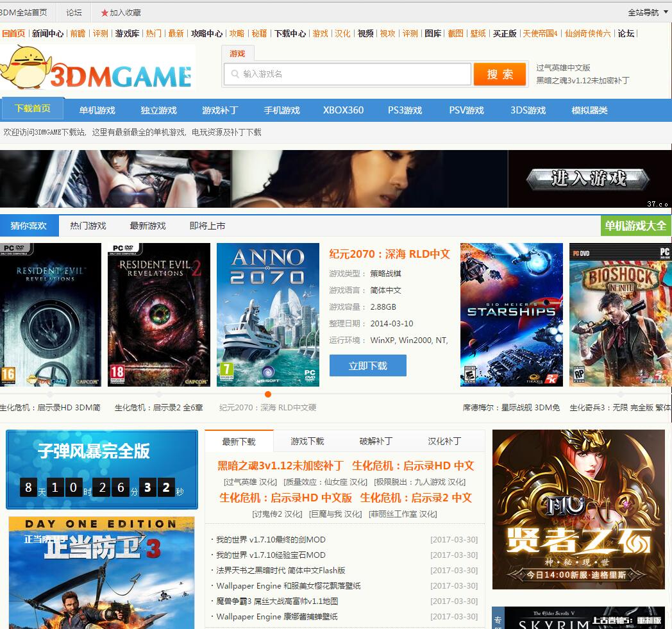Open the 独立游戏 nav item
This screenshot has width=672, height=629.
tap(158, 110)
